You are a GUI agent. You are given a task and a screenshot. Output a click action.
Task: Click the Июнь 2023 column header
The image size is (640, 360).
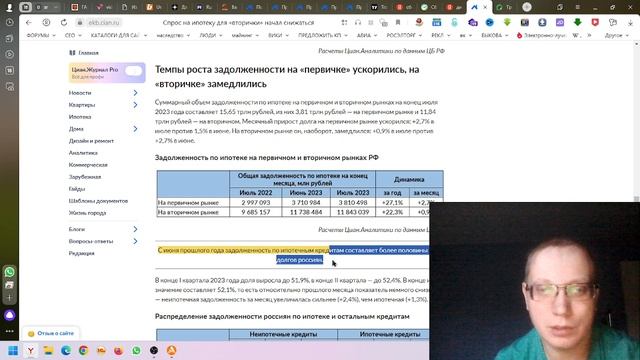306,193
